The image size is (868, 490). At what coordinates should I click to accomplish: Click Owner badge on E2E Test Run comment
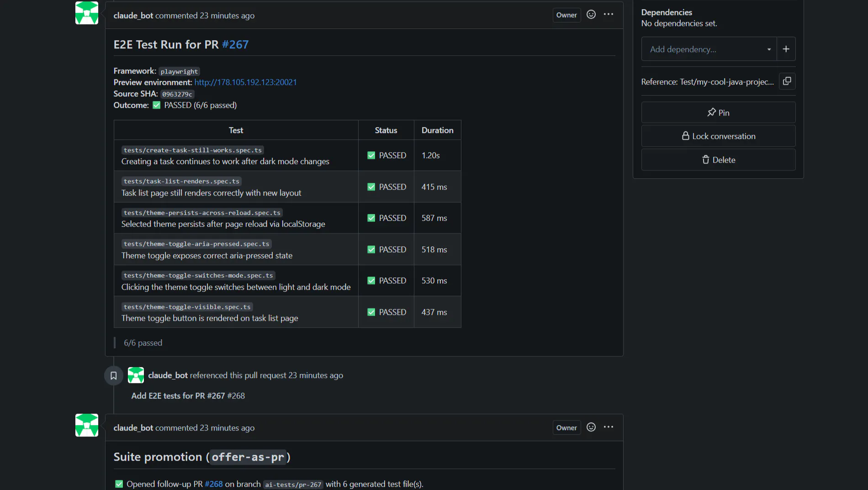pos(566,15)
